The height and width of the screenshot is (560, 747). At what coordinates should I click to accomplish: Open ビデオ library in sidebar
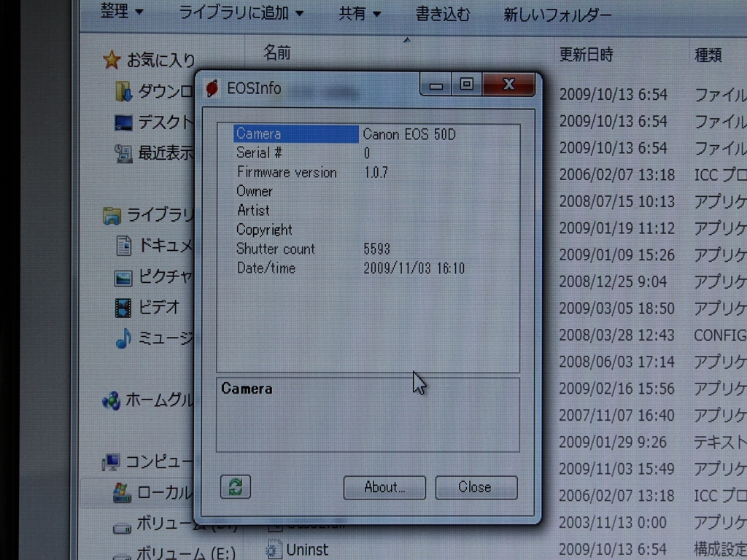147,308
